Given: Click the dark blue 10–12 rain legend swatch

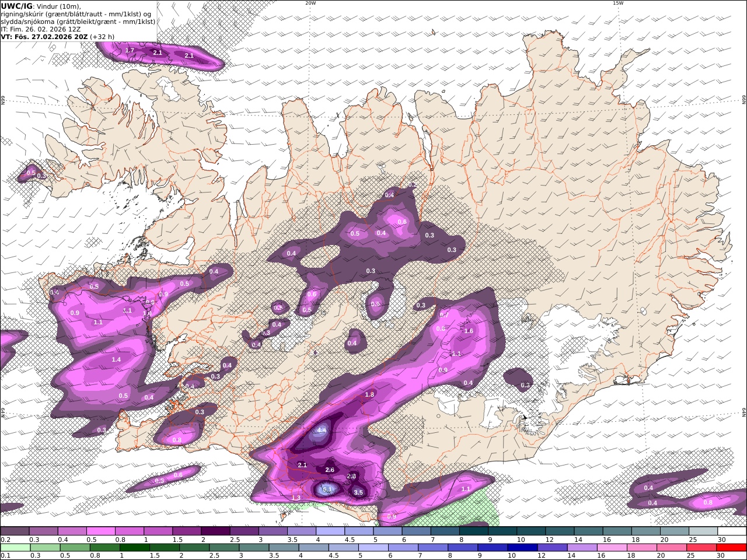Looking at the screenshot, I should pyautogui.click(x=522, y=548).
